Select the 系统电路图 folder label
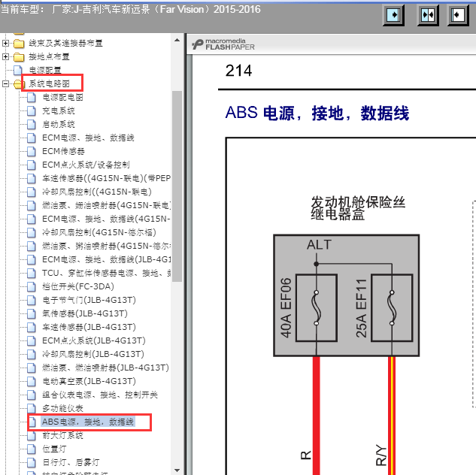The image size is (476, 475). (50, 83)
